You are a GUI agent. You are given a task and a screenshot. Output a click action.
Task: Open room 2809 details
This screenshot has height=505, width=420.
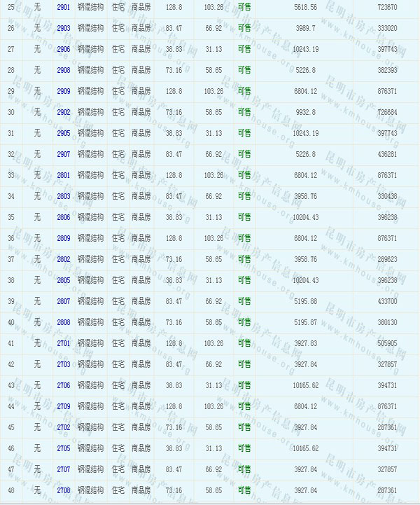click(x=64, y=238)
